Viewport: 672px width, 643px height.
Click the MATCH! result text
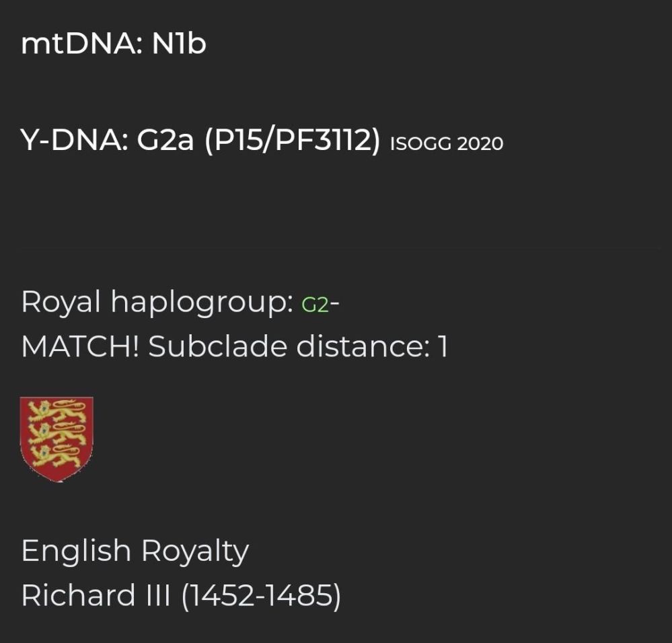click(80, 347)
